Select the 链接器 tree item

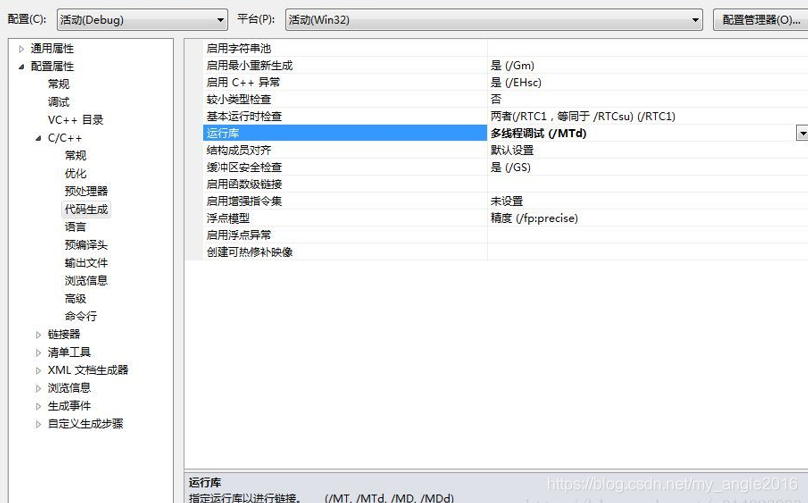click(x=64, y=334)
